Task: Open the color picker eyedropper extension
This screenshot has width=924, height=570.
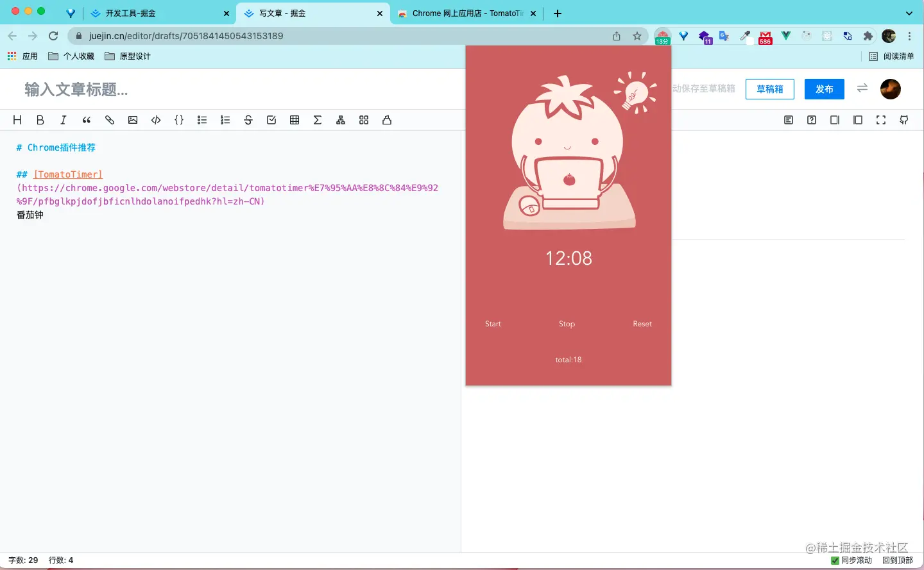Action: tap(745, 36)
